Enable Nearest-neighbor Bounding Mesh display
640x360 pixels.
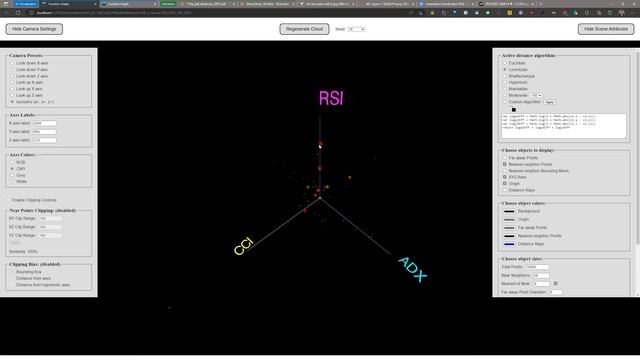click(x=505, y=171)
